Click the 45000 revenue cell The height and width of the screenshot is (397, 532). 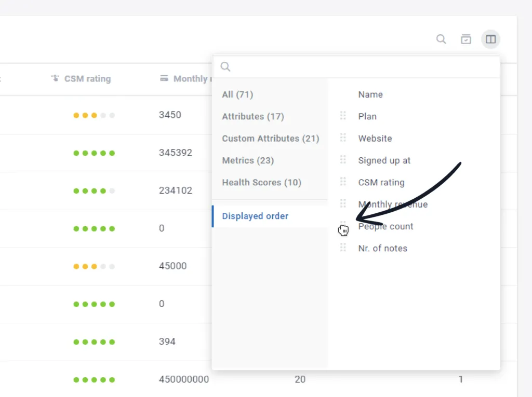[x=172, y=266]
